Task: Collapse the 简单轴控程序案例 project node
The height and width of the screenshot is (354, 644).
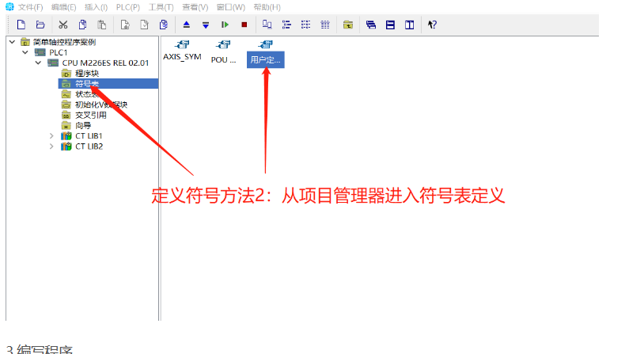Action: point(11,42)
